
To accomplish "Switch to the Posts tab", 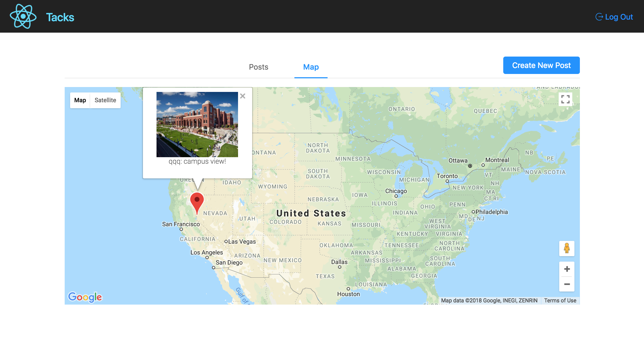I will click(258, 67).
